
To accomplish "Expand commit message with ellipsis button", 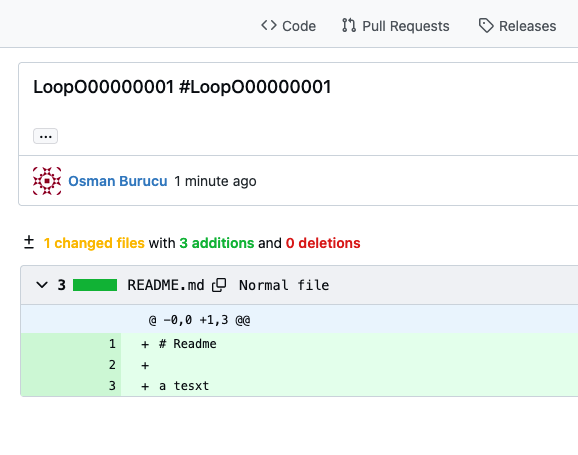I will tap(45, 136).
